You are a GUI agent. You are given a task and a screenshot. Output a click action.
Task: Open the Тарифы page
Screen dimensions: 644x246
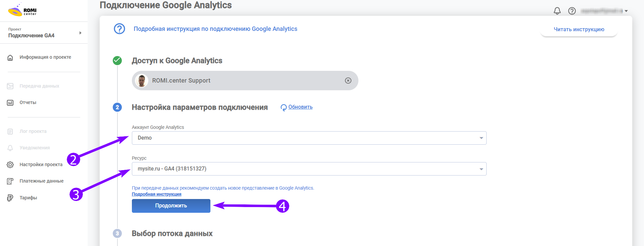click(28, 198)
